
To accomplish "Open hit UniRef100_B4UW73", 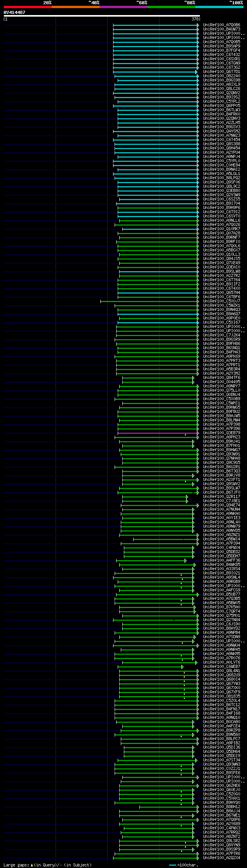I will (x=222, y=29).
